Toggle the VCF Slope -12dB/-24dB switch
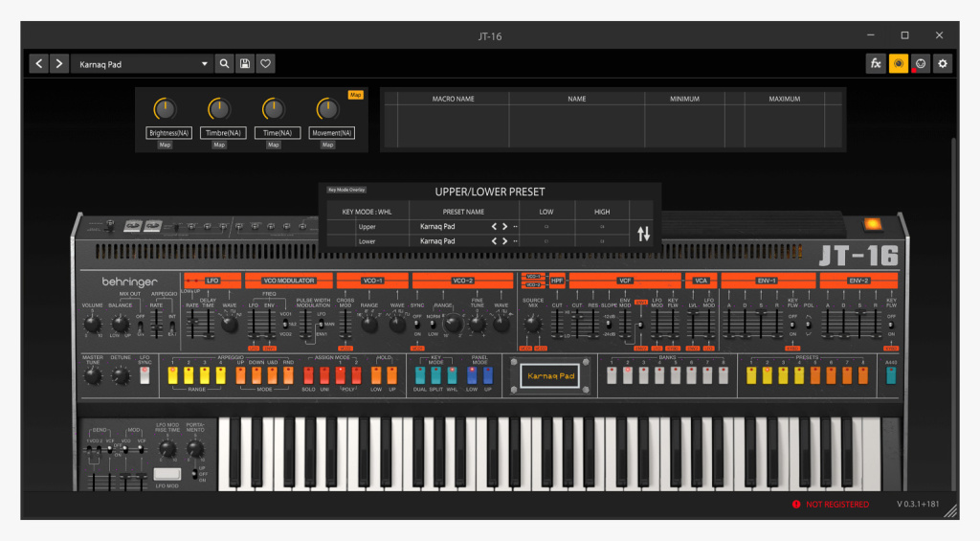Image resolution: width=980 pixels, height=541 pixels. (609, 326)
